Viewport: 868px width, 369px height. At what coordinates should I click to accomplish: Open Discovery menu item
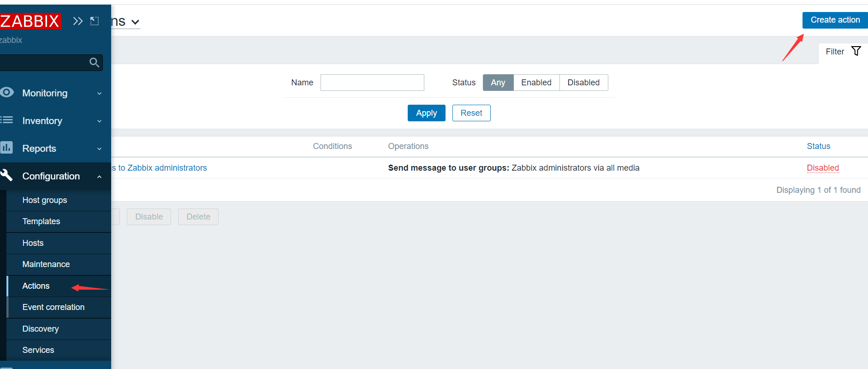(x=59, y=329)
